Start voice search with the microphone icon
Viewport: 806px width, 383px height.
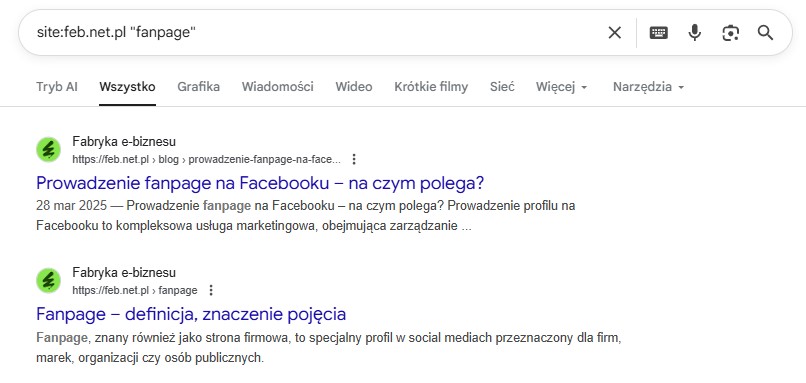(694, 33)
